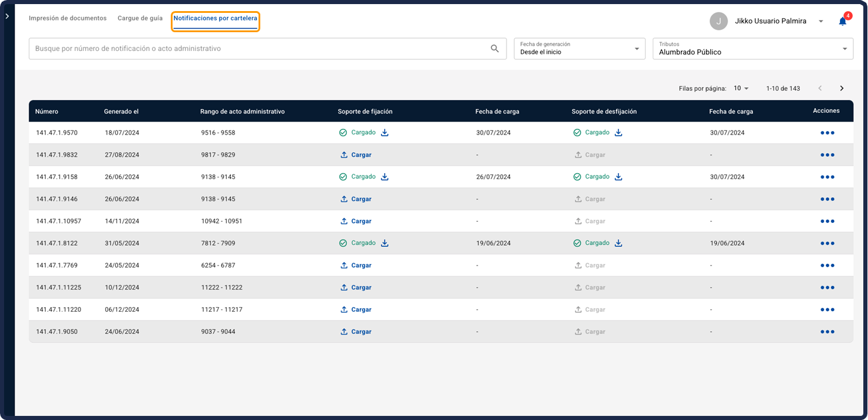
Task: Click the user avatar with letter J
Action: click(x=718, y=21)
